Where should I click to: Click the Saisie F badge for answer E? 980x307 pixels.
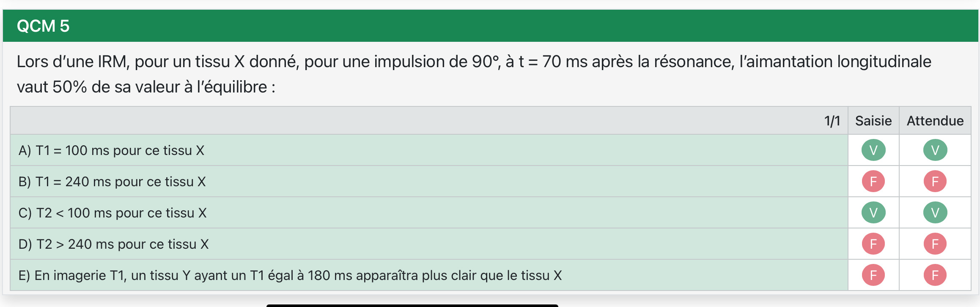(873, 275)
